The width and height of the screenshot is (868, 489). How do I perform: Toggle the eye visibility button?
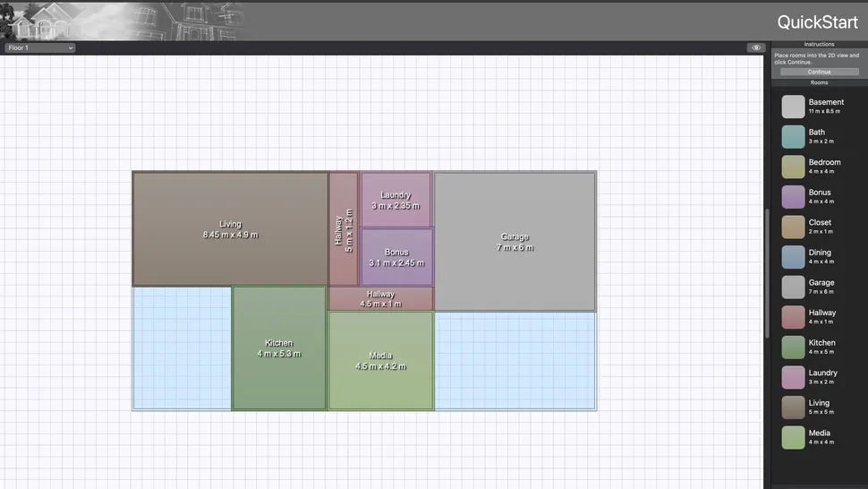pyautogui.click(x=756, y=47)
